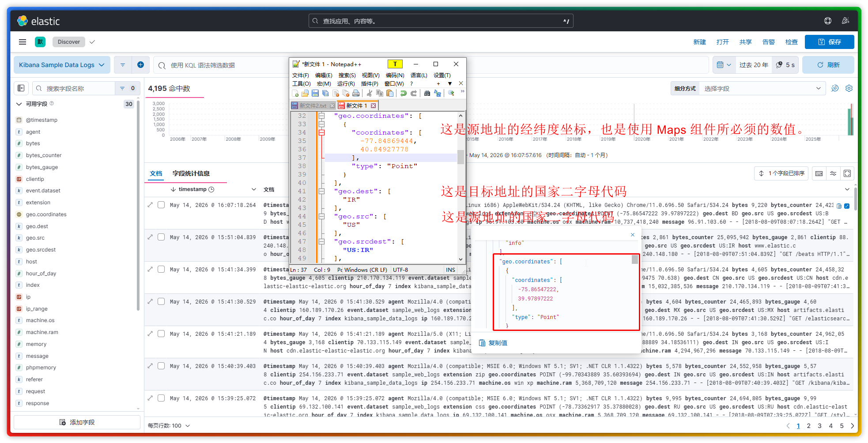Click the Replace icon in Notepad++
This screenshot has width=868, height=443.
click(438, 93)
